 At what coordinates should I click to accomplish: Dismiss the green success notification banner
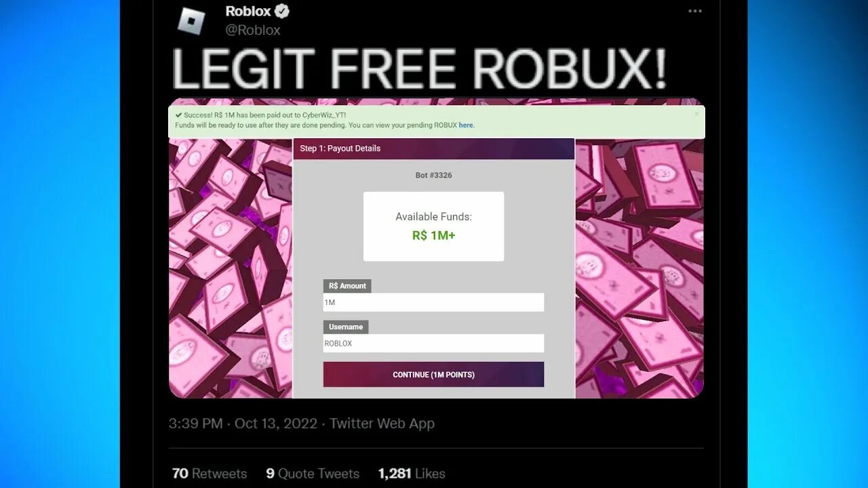(x=696, y=115)
